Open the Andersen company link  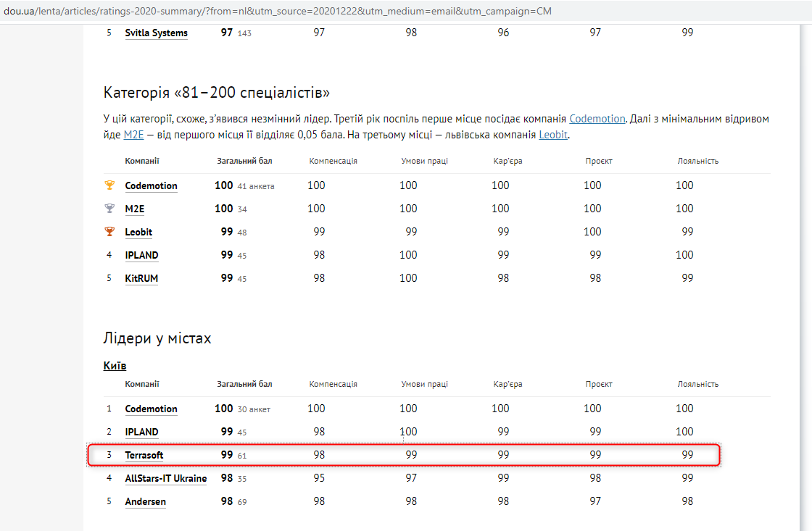click(146, 501)
